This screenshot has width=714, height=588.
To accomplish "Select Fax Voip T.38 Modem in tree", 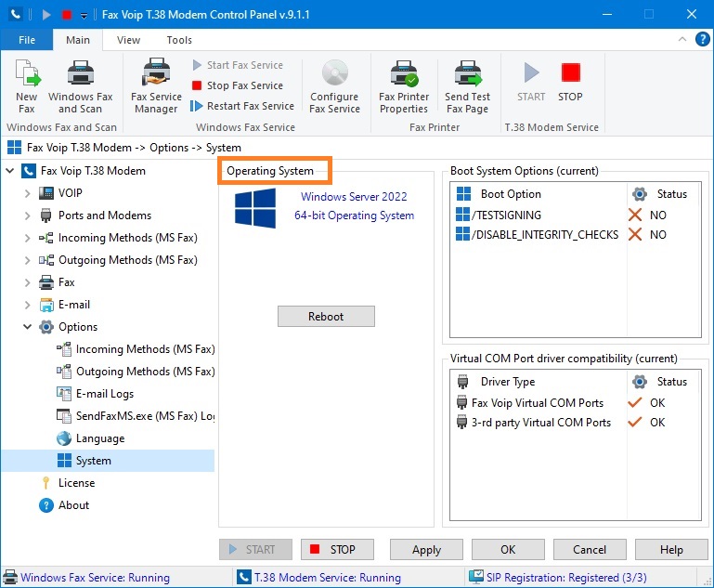I will pos(94,171).
